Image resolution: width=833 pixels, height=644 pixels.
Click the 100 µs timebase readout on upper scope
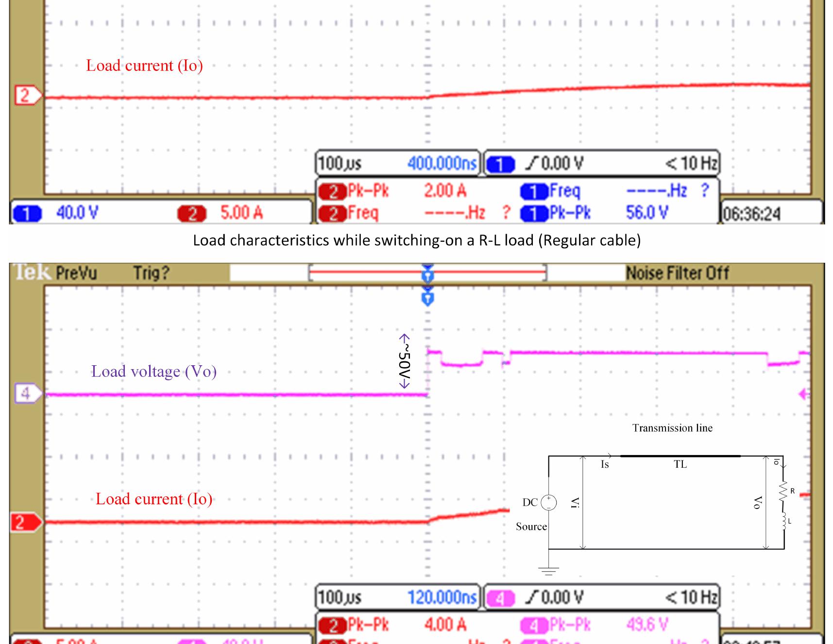pyautogui.click(x=340, y=163)
